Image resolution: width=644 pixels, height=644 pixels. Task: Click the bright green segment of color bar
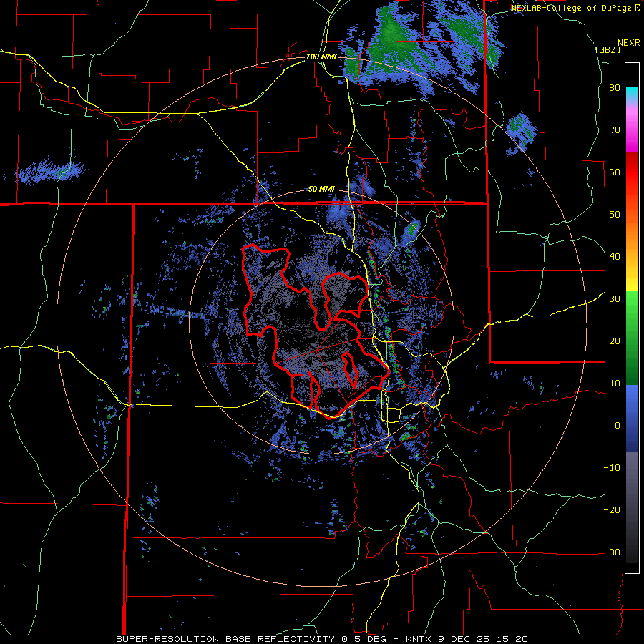click(632, 312)
